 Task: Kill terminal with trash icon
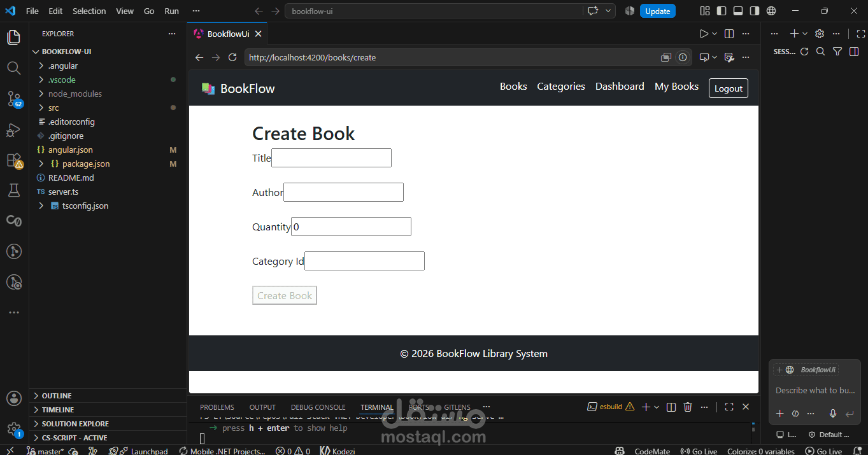(x=688, y=407)
